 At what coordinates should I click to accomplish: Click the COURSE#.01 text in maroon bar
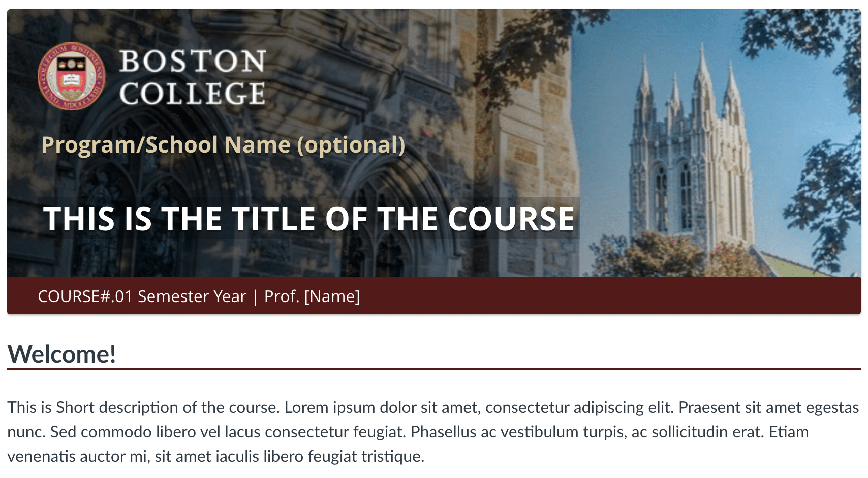[85, 296]
